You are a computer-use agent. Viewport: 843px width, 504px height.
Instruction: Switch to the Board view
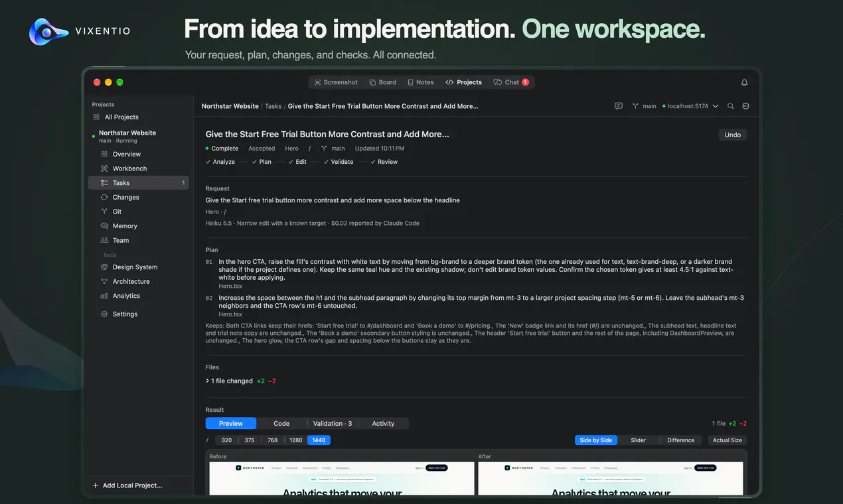pyautogui.click(x=382, y=82)
